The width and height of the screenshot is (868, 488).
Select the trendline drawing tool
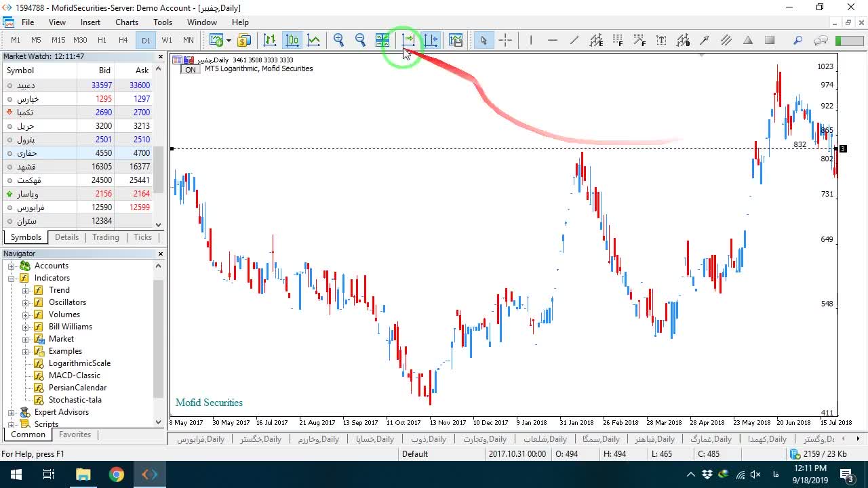(x=574, y=40)
